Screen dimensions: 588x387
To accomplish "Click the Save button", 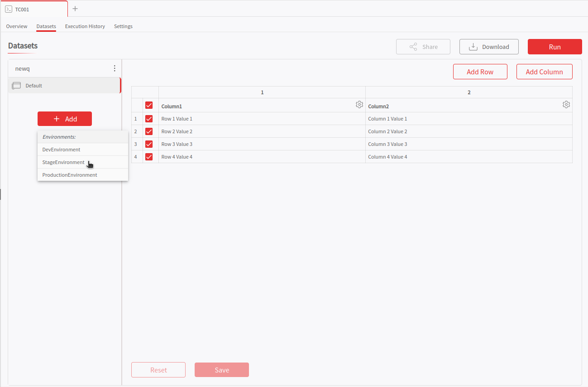I will 222,370.
